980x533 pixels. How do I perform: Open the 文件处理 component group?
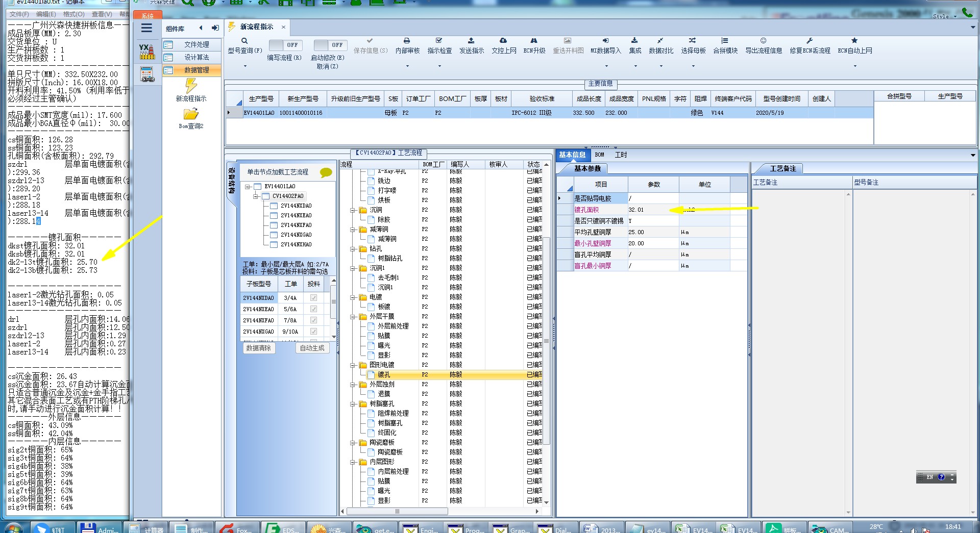[192, 45]
